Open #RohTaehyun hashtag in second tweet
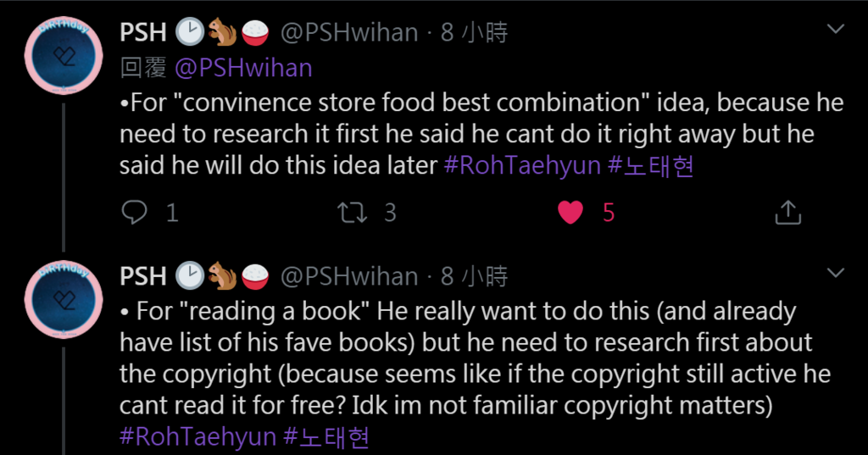 [x=198, y=436]
